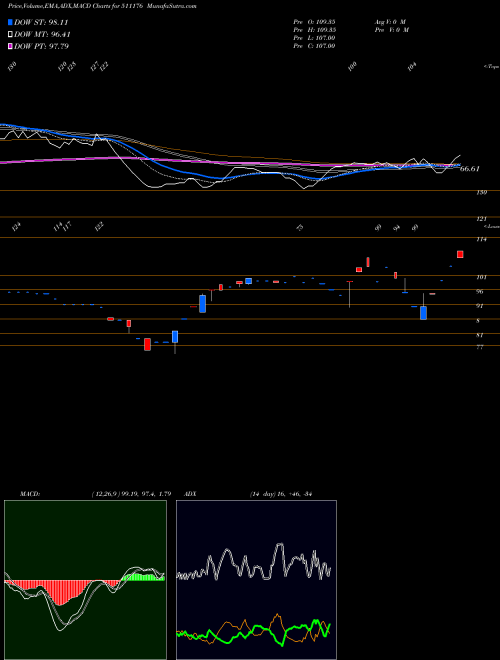
Task: Click the 91 price level label
Action: pyautogui.click(x=480, y=306)
